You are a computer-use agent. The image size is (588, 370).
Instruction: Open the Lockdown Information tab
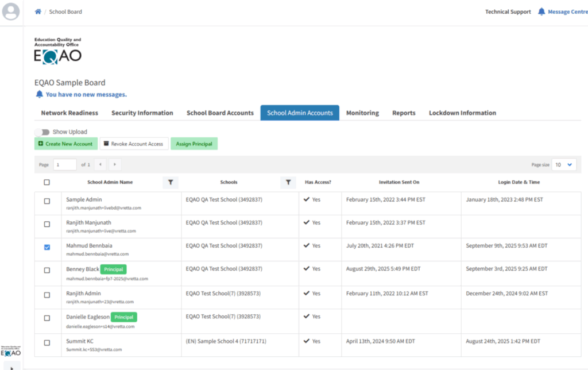(x=462, y=113)
